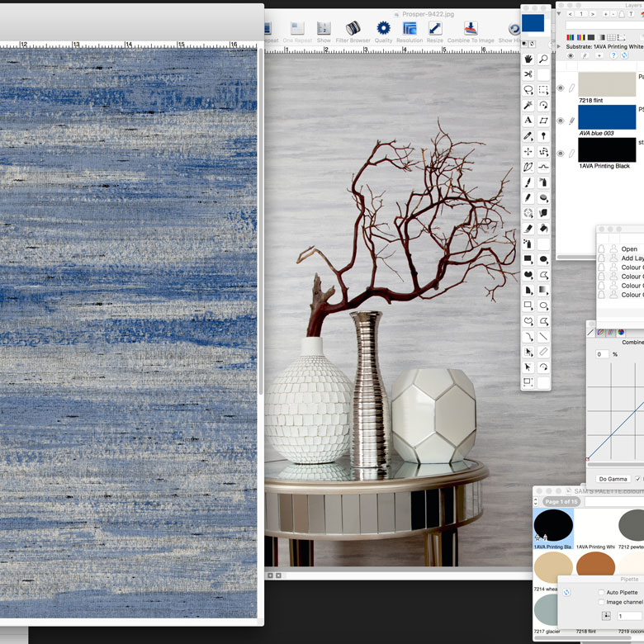The image size is (644, 644).
Task: Toggle pen icon on 7218 flint layer
Action: (x=571, y=88)
